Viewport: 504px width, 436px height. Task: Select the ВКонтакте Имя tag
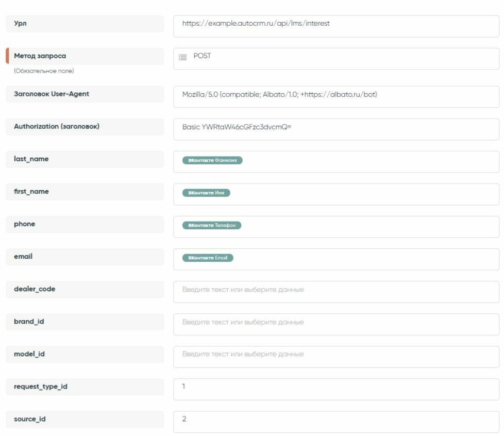(206, 193)
